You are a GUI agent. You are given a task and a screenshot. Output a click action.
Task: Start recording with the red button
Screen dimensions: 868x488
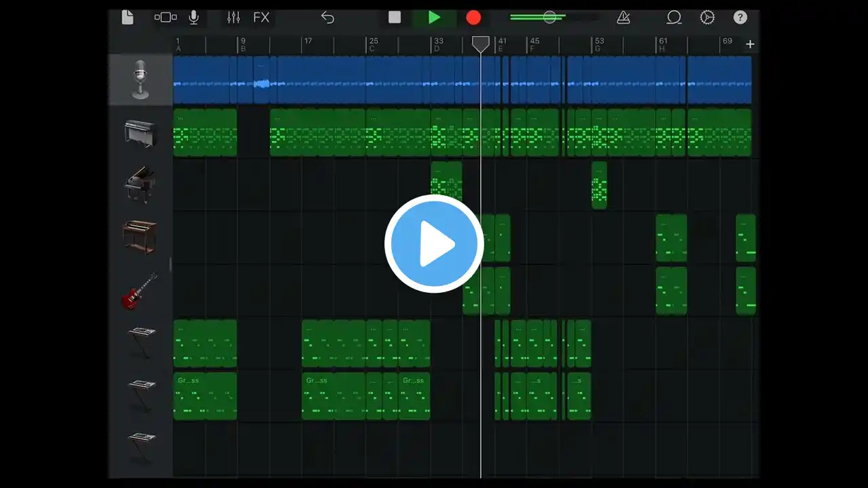(x=473, y=18)
